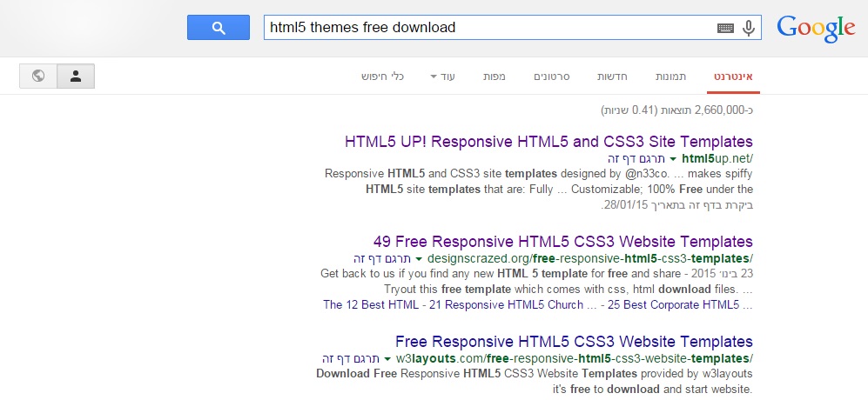Screen dimensions: 868x400
Task: Open dropdown arrow next to w3layouts.com URL
Action: point(388,358)
